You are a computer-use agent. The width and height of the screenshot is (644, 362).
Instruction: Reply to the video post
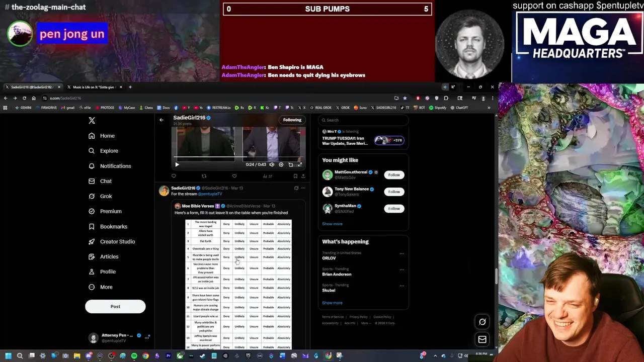pyautogui.click(x=174, y=176)
